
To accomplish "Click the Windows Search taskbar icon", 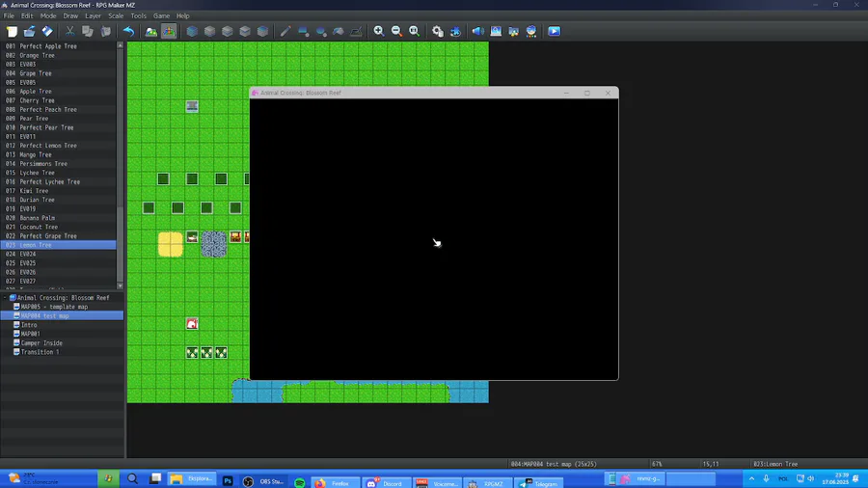I will [x=132, y=479].
